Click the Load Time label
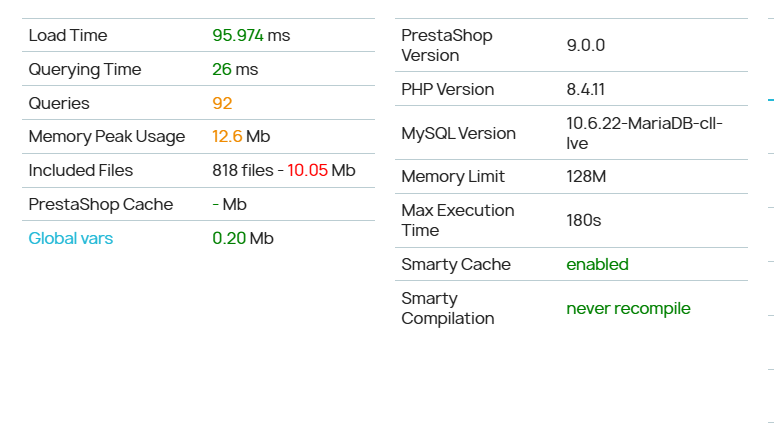 tap(68, 36)
